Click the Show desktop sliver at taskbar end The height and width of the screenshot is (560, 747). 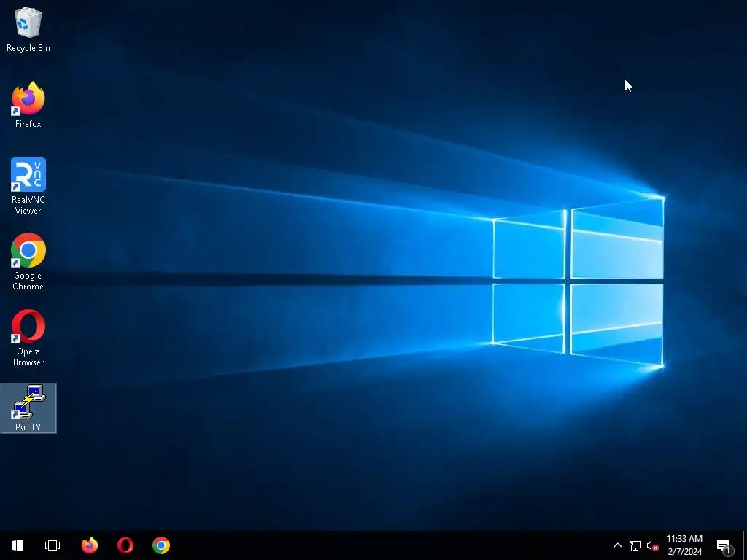745,545
